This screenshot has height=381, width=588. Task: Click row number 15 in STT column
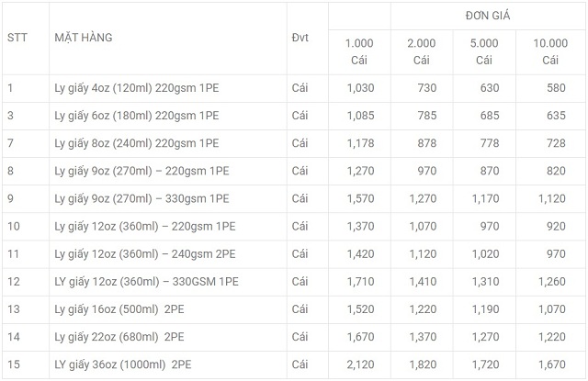pos(14,364)
